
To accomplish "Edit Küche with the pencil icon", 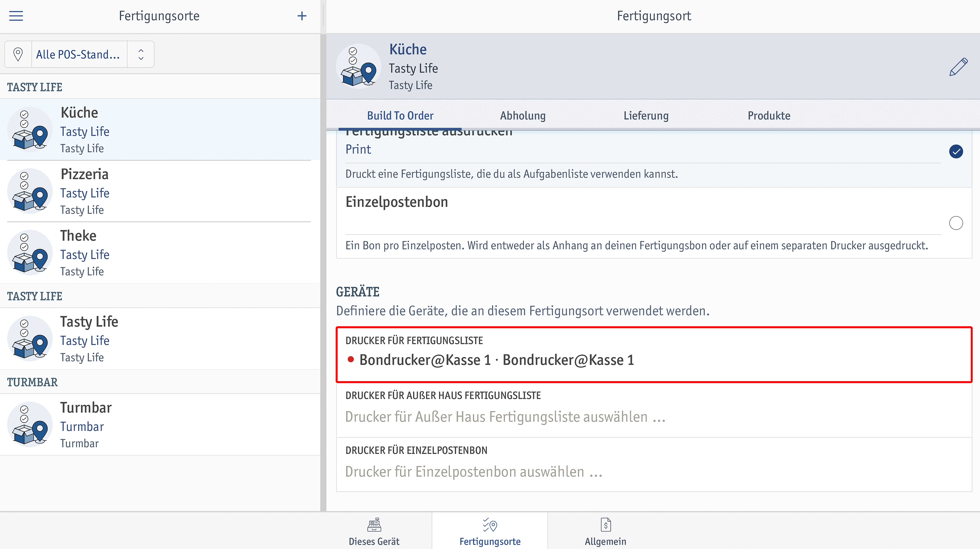I will pyautogui.click(x=958, y=67).
